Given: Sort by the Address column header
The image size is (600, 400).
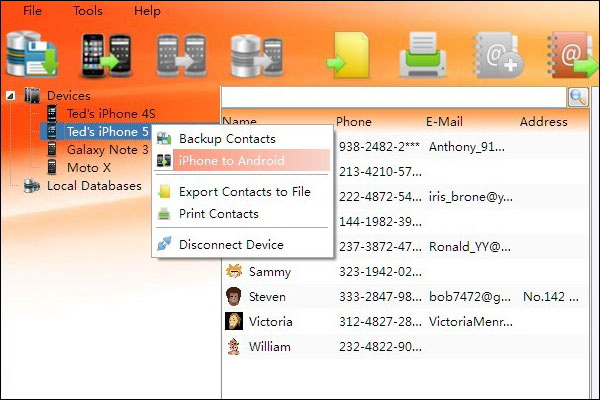Looking at the screenshot, I should click(x=543, y=122).
